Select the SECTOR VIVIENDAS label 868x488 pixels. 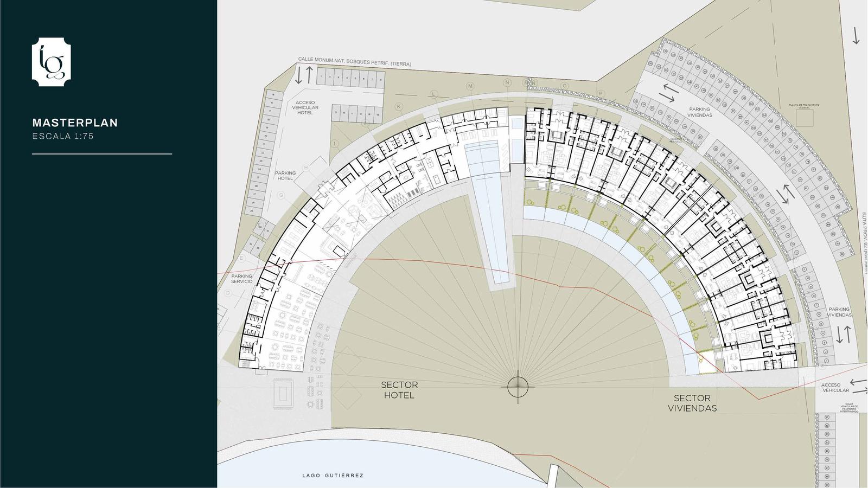pyautogui.click(x=692, y=403)
